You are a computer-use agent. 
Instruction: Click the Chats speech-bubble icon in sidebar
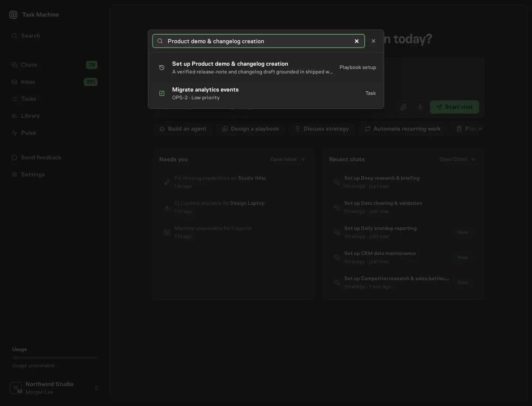click(x=14, y=65)
